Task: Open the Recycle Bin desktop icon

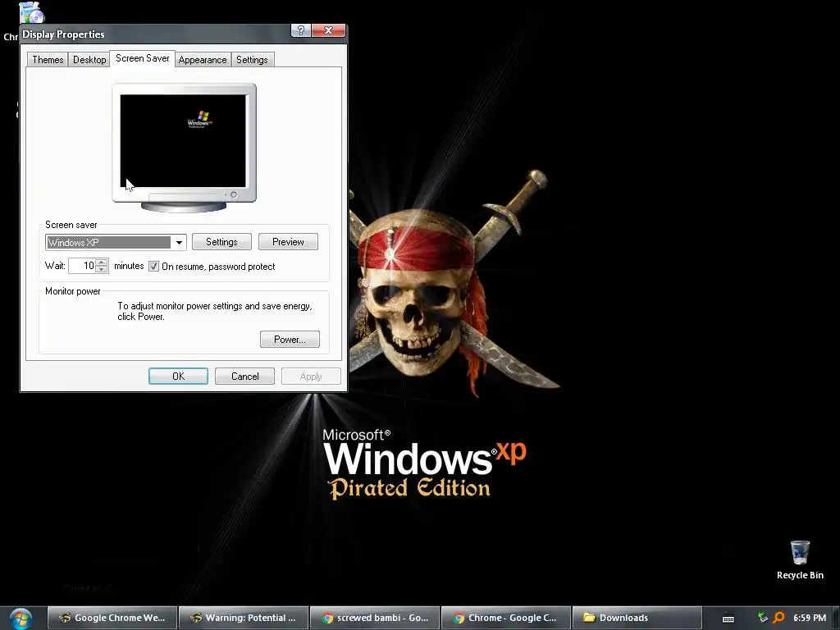Action: (x=800, y=559)
